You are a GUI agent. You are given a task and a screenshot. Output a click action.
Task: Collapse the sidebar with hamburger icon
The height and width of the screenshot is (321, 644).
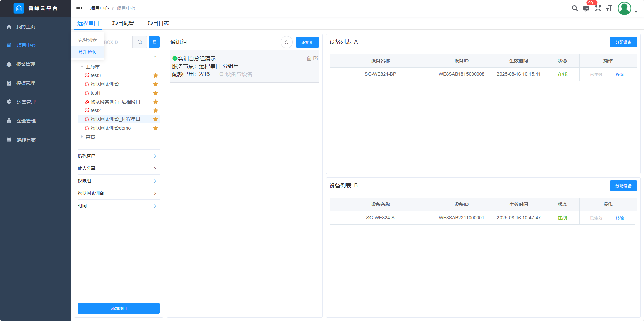pyautogui.click(x=79, y=8)
